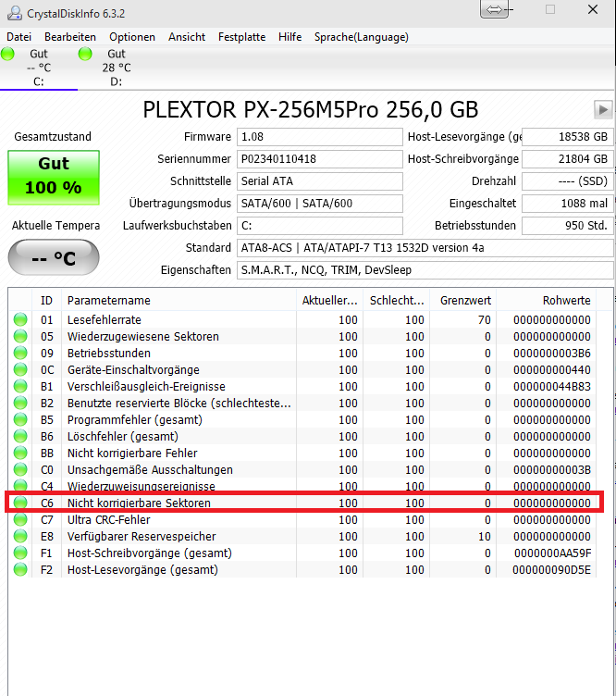The height and width of the screenshot is (696, 616).
Task: Click status icon of Programmfehler (gesamt) row
Action: [20, 419]
